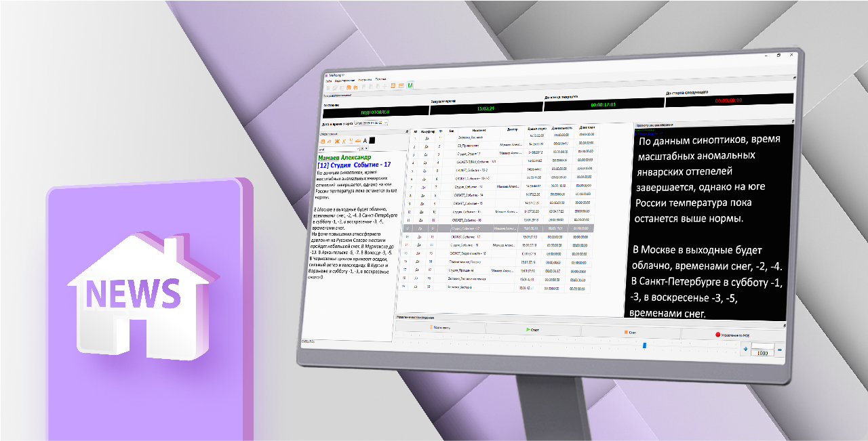Click the orange window icon beside the gear
Screen dimensions: 868x441
401,86
